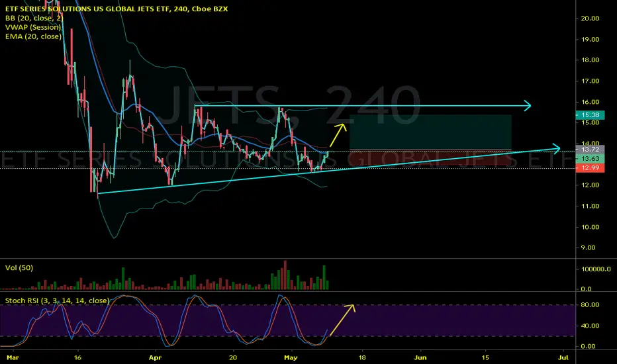This screenshot has height=364, width=617.
Task: Click the 'Jun' date label on time axis
Action: [x=420, y=357]
